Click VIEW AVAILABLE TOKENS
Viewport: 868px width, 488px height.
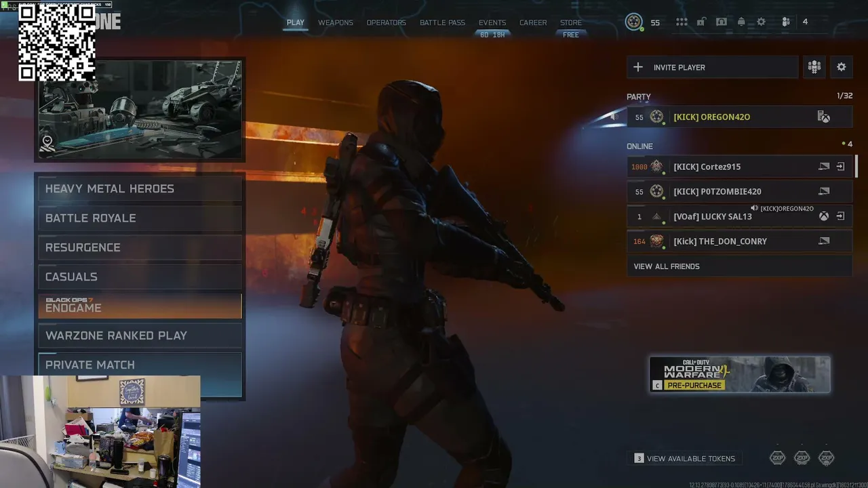tap(685, 459)
